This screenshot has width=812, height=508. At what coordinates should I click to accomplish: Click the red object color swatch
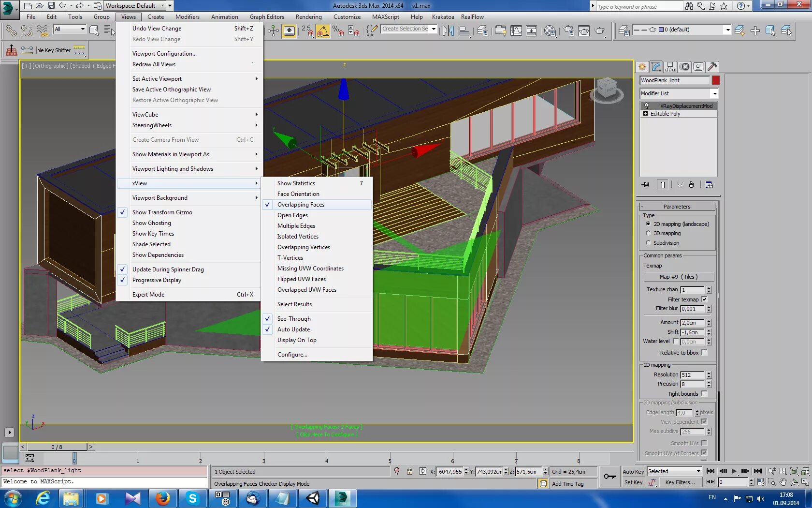716,80
